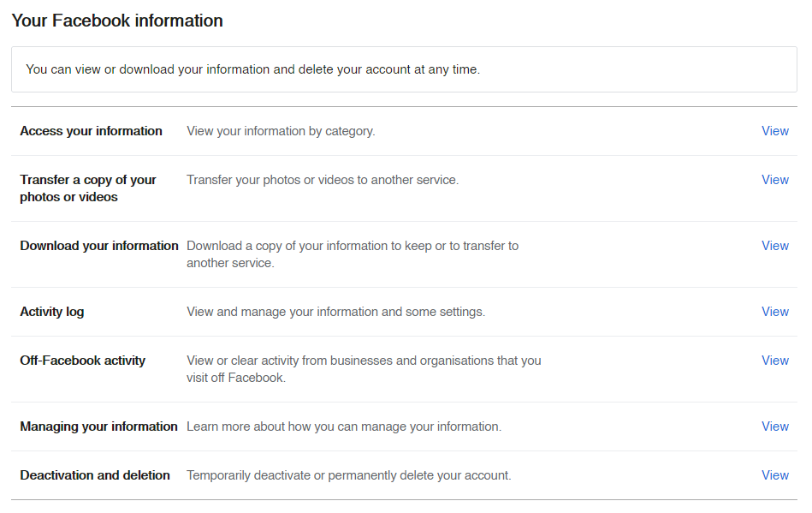The height and width of the screenshot is (513, 812).
Task: Click 'Download a copy of your information' description
Action: pyautogui.click(x=353, y=254)
